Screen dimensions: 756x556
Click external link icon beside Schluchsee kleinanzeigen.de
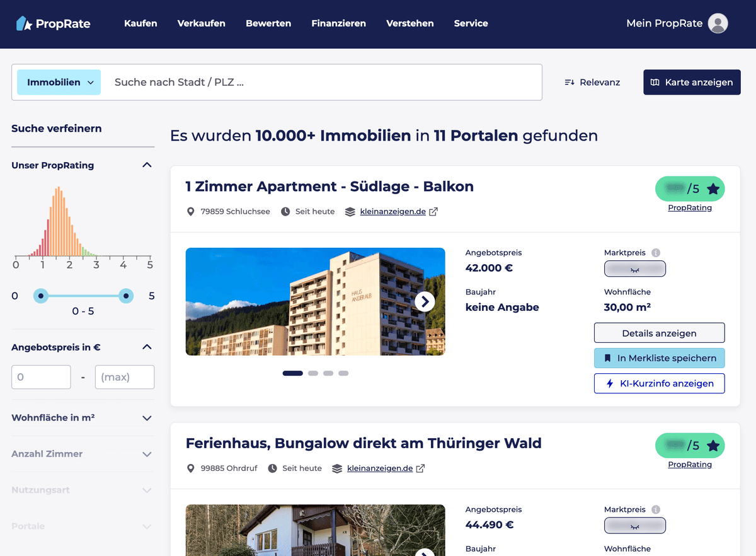pos(433,212)
